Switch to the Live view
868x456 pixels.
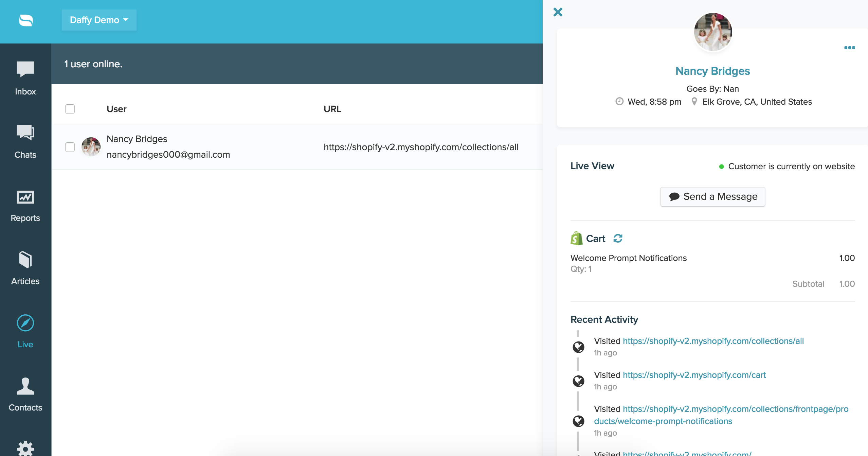pos(25,330)
